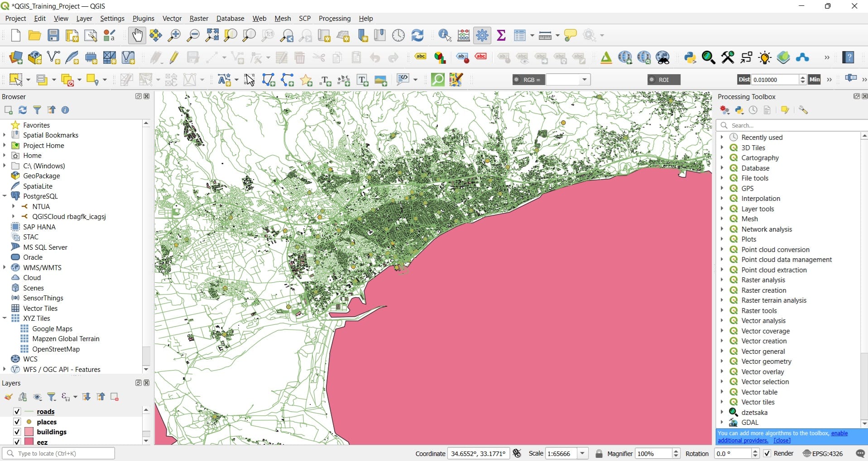The width and height of the screenshot is (868, 461).
Task: Open project folder icon
Action: point(34,35)
